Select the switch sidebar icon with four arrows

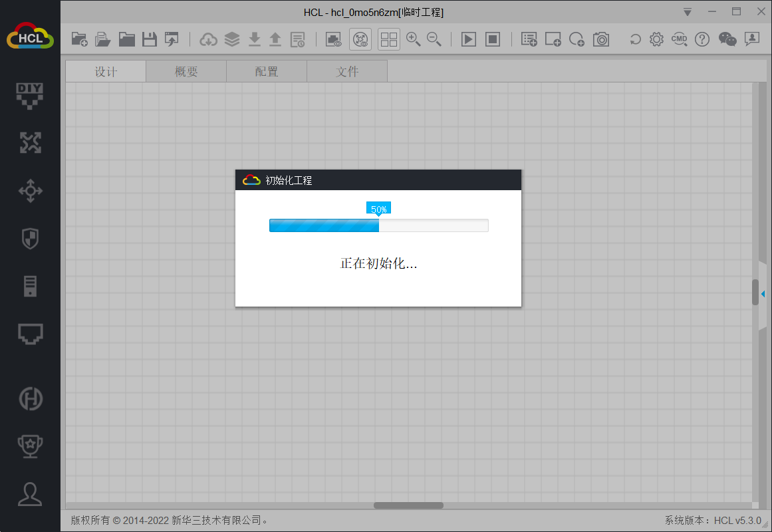coord(31,191)
